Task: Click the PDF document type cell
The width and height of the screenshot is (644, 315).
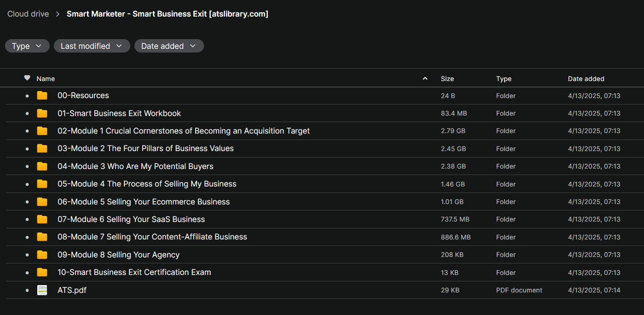Action: click(519, 290)
